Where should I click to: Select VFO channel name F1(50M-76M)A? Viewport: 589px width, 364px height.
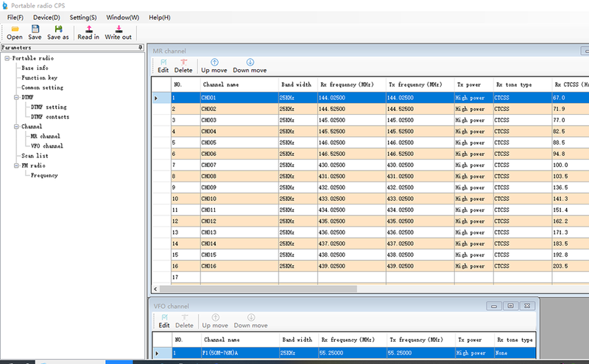pyautogui.click(x=240, y=353)
